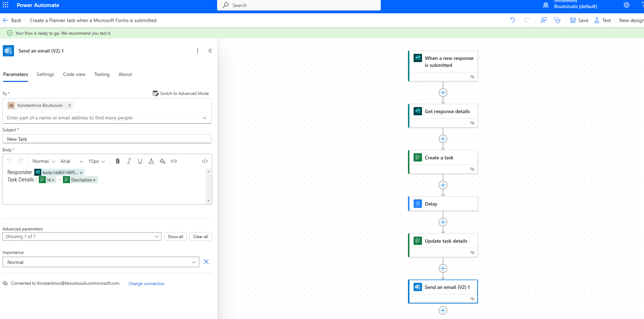Add a step after Send an email
The image size is (644, 319).
(x=443, y=311)
